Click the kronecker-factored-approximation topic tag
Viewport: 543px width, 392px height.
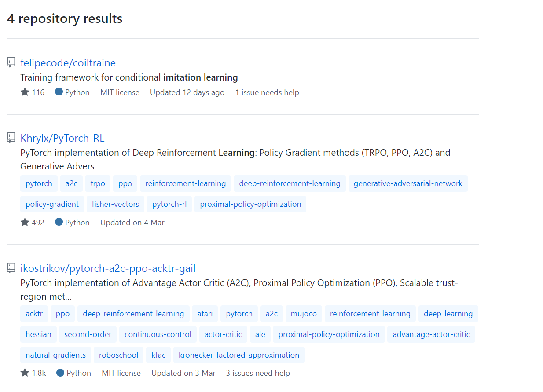(239, 355)
